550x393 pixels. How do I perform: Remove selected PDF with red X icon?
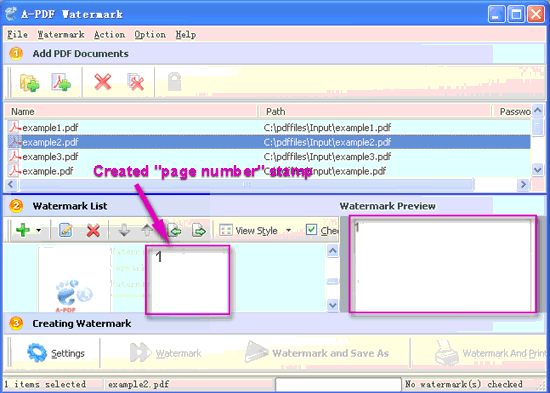pos(103,82)
